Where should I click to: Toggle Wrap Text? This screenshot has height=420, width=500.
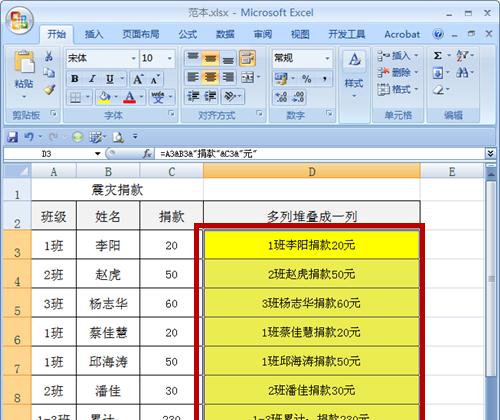[x=247, y=58]
